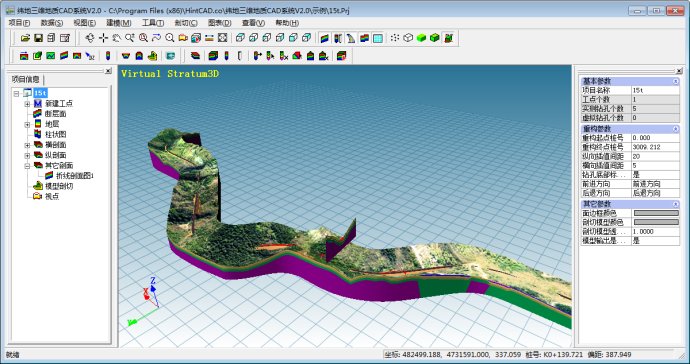
Task: Collapse the 重构参数 section chevron
Action: point(675,129)
